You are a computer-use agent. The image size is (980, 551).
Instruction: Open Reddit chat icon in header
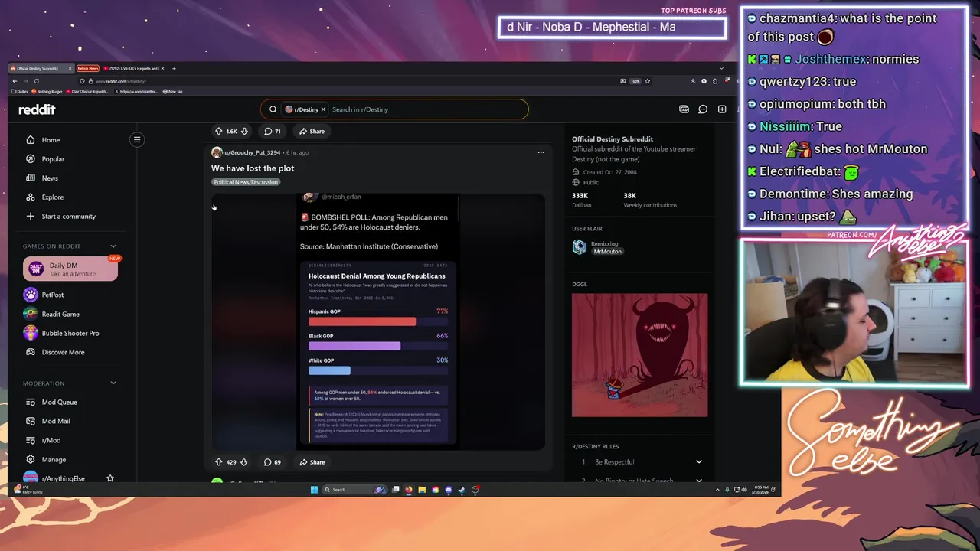click(x=703, y=109)
